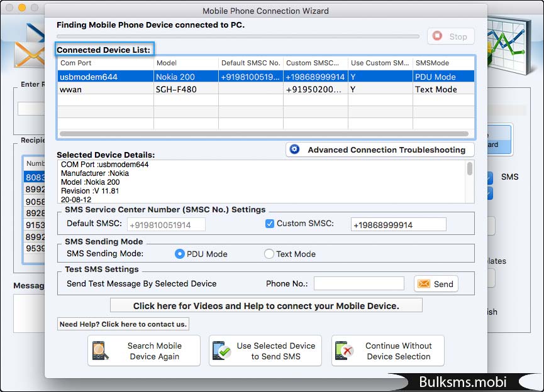
Task: Click Need Help contact us link
Action: click(x=123, y=324)
